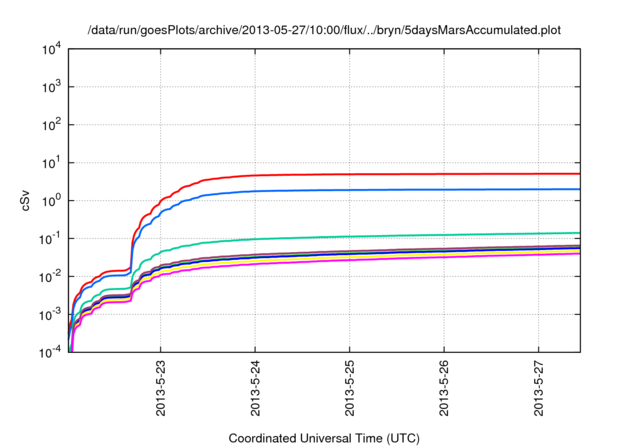Click the cSv y-axis label
This screenshot has height=448, width=640.
[x=26, y=201]
